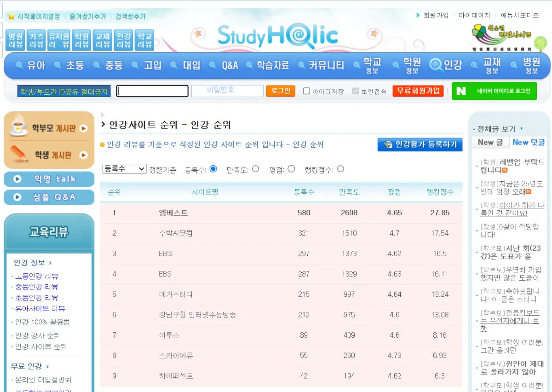Click the play icon on 심플 Q&A
The height and width of the screenshot is (392, 552).
[x=17, y=197]
